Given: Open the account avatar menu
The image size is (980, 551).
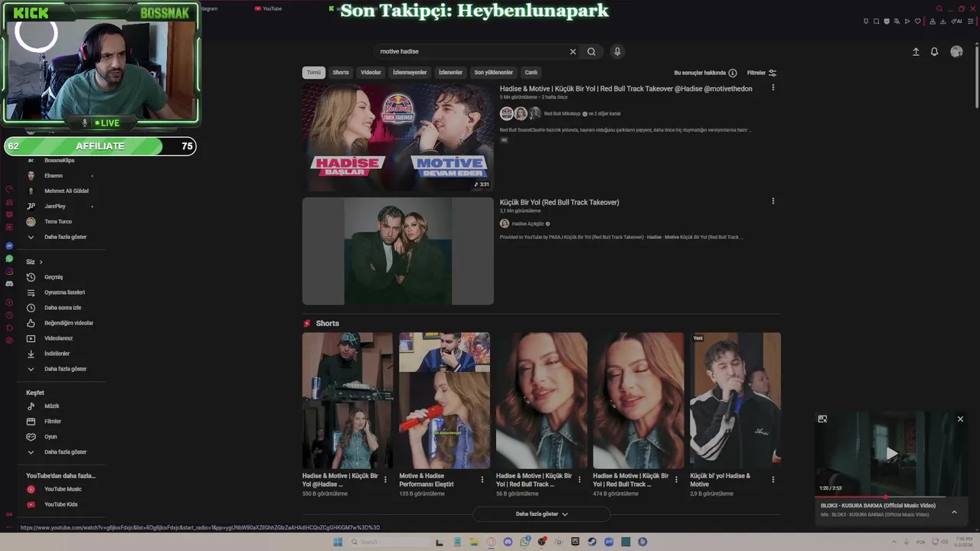Looking at the screenshot, I should click(x=956, y=51).
